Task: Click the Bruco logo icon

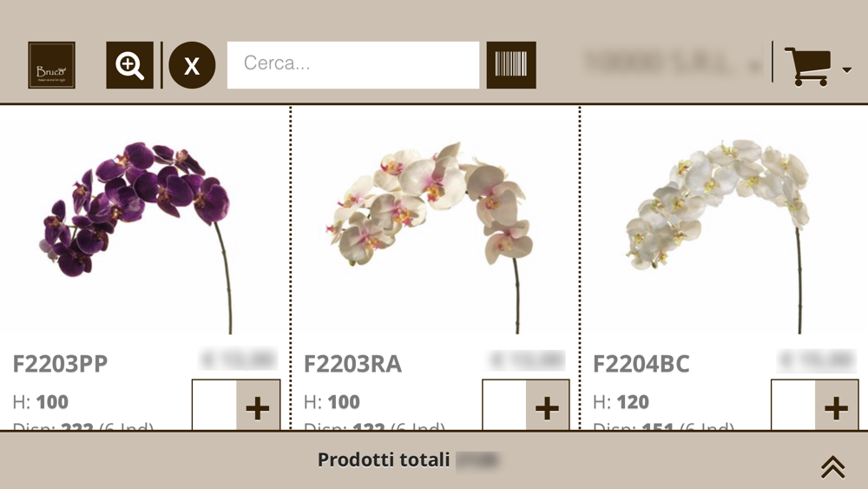Action: 51,65
